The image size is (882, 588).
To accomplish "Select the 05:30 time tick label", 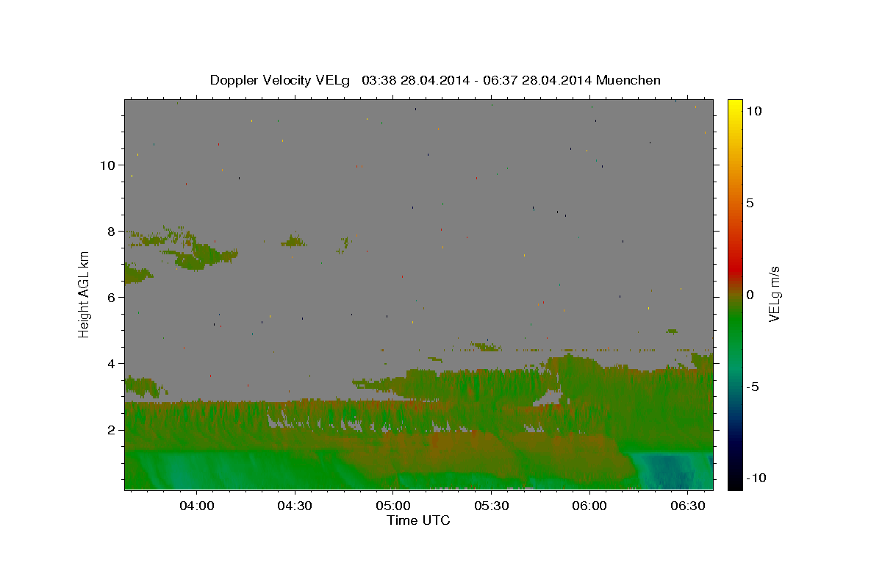I will (x=491, y=506).
